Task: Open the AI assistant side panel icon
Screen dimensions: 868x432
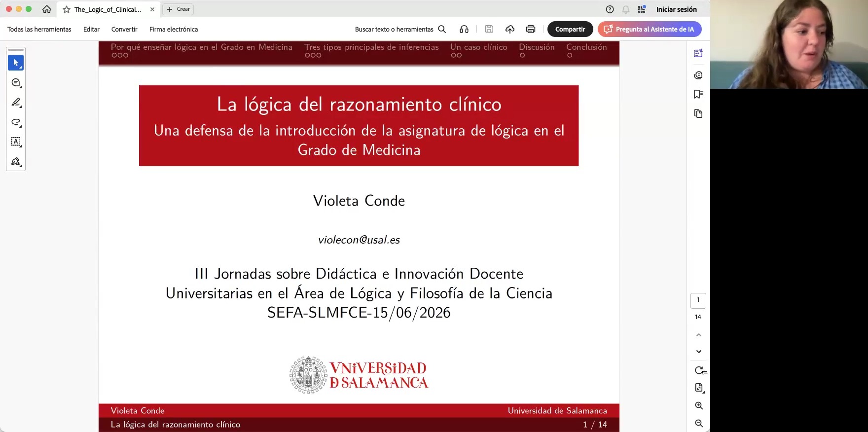Action: [x=698, y=53]
